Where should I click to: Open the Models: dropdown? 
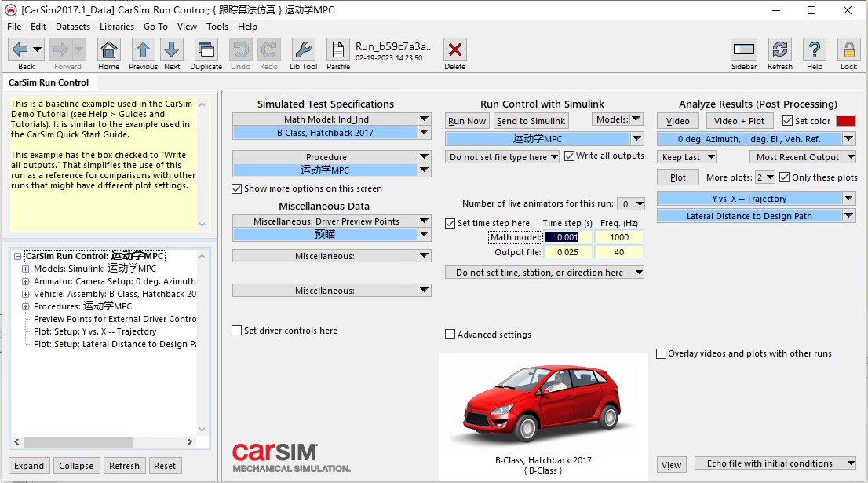(617, 119)
